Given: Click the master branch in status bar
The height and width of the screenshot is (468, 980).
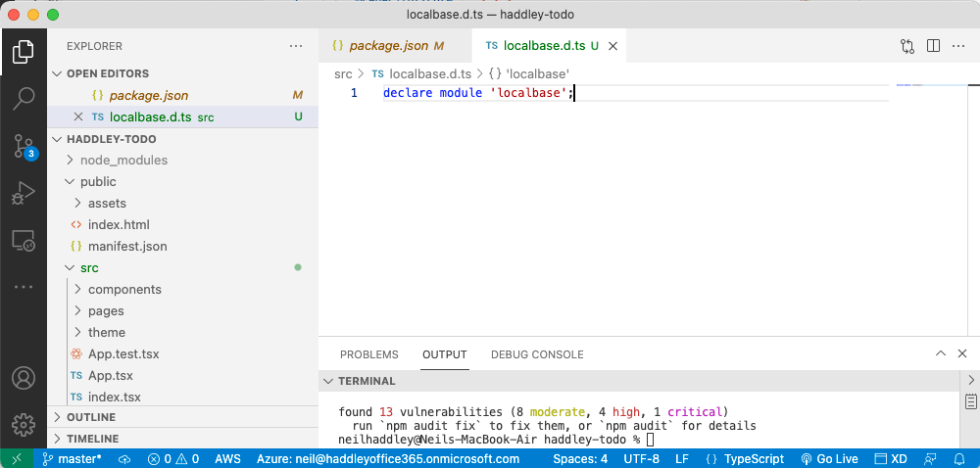Looking at the screenshot, I should 73,458.
